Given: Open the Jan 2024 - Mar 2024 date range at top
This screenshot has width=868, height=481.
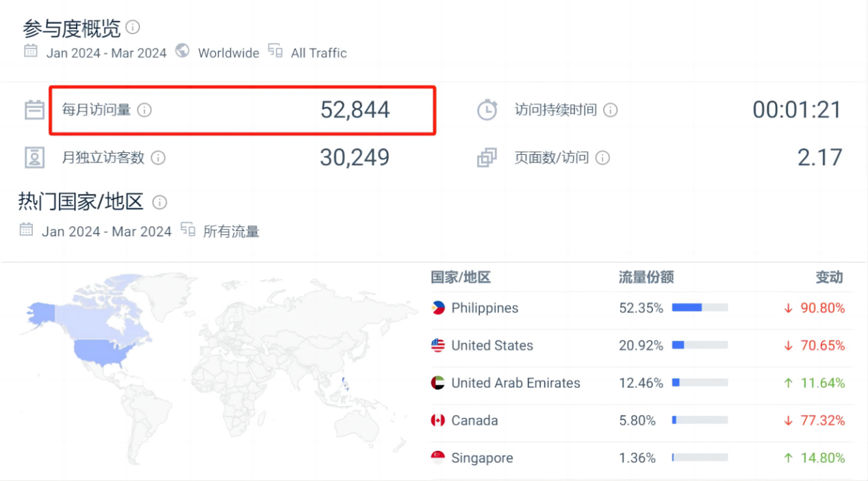Looking at the screenshot, I should tap(106, 53).
